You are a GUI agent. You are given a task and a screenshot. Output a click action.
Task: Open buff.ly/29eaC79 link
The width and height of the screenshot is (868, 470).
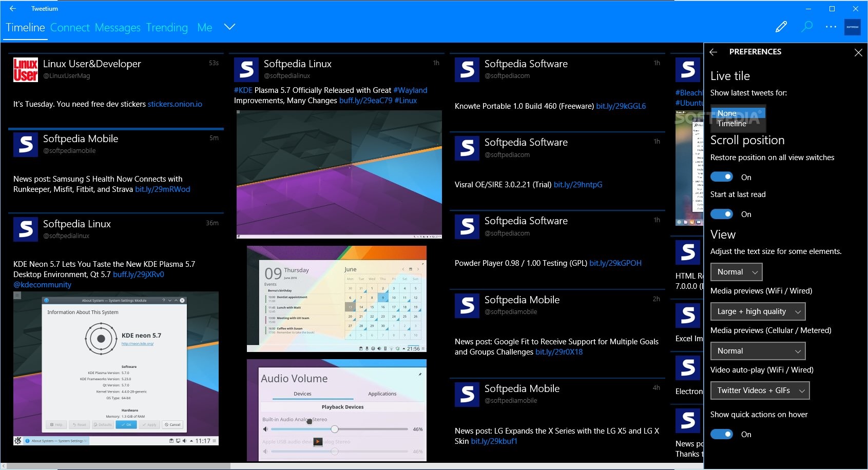click(365, 101)
